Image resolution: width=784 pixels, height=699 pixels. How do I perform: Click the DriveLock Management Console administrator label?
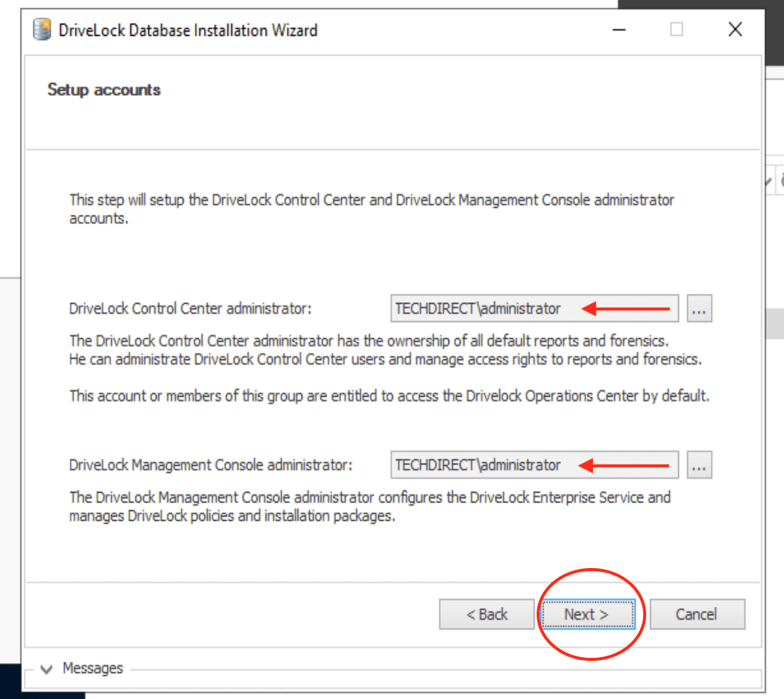tap(211, 465)
